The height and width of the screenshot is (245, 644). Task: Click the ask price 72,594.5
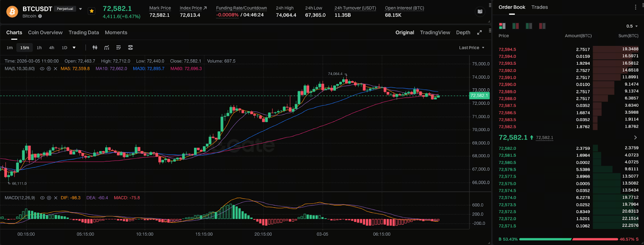click(507, 49)
